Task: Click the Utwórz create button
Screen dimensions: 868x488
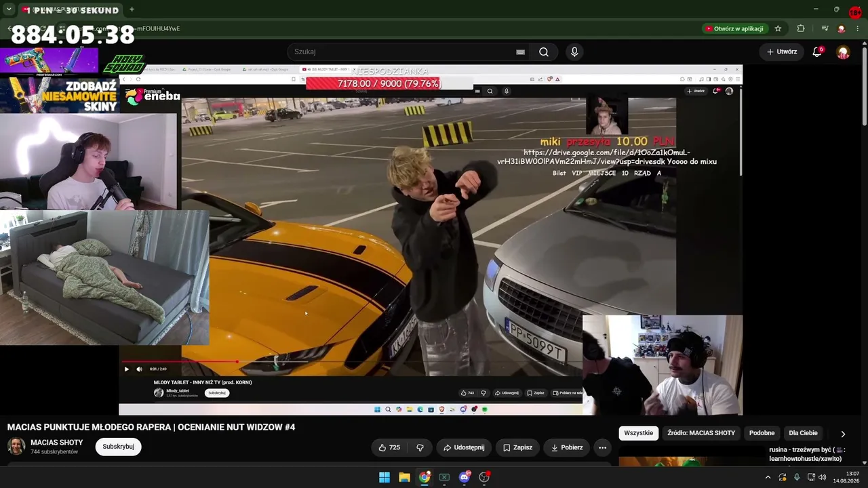Action: [x=782, y=52]
